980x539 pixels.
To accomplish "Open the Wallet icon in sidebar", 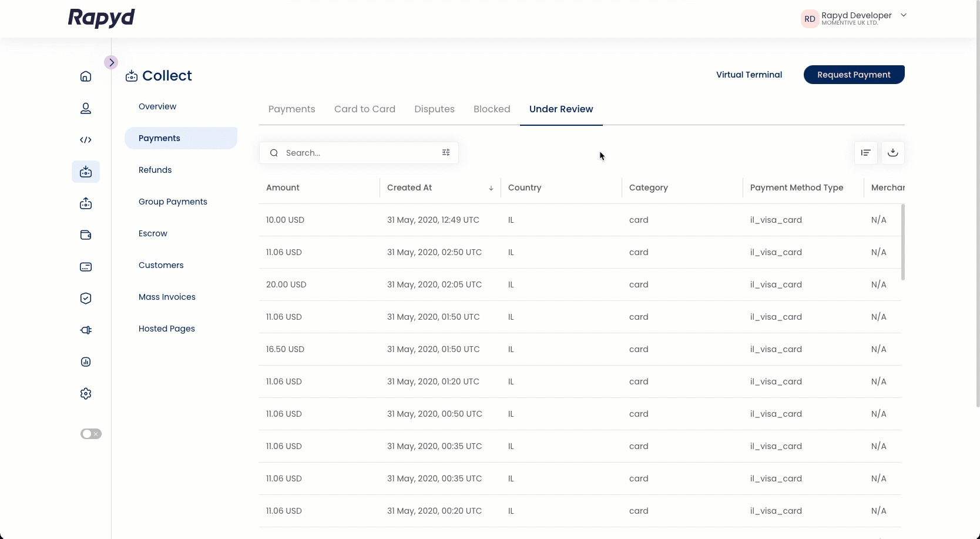I will coord(86,235).
